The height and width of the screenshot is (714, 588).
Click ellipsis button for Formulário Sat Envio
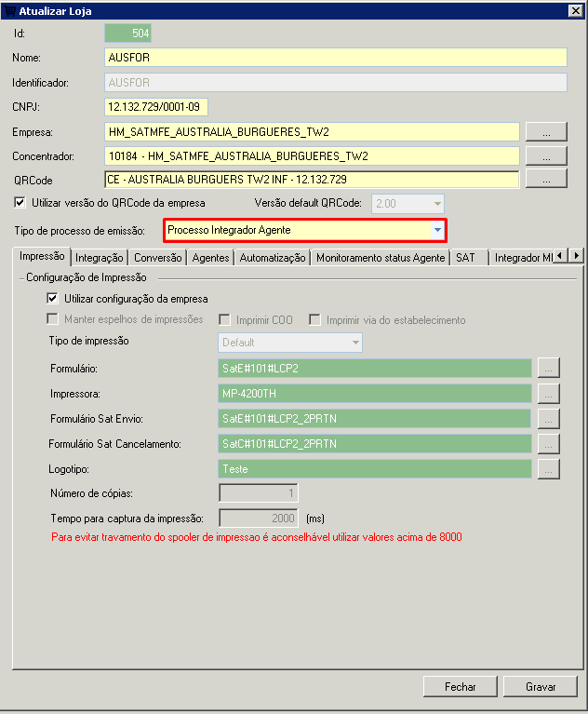coord(549,419)
